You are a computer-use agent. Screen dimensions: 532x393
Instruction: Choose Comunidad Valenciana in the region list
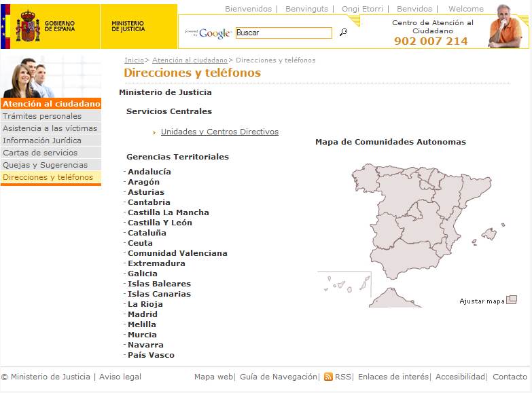coord(177,253)
